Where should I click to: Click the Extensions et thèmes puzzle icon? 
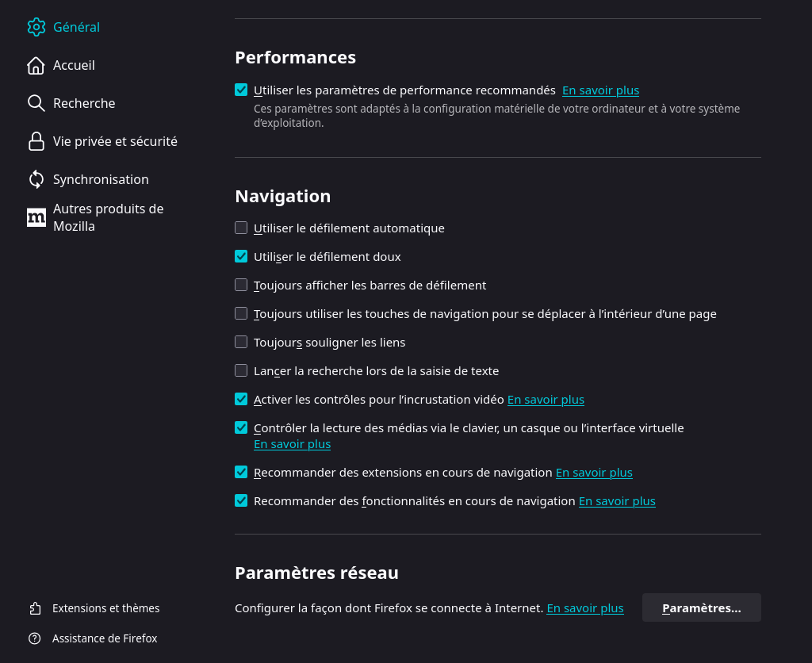pyautogui.click(x=35, y=608)
